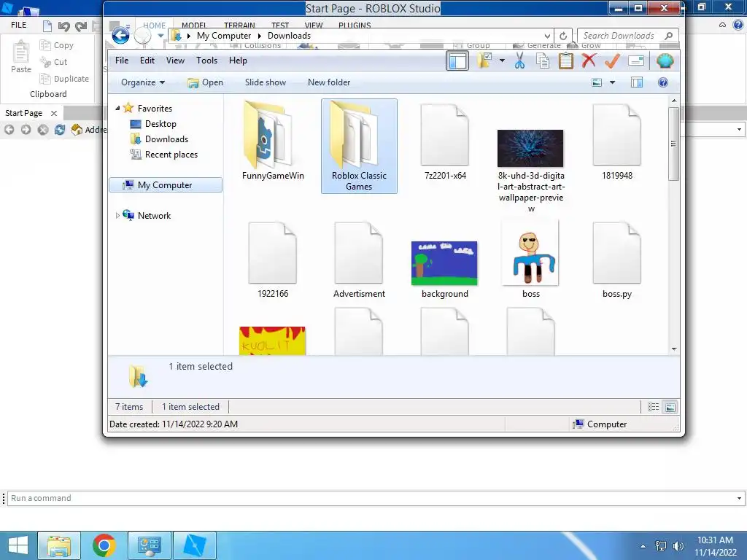The image size is (747, 560).
Task: Click the change view thumbnails icon
Action: click(597, 82)
